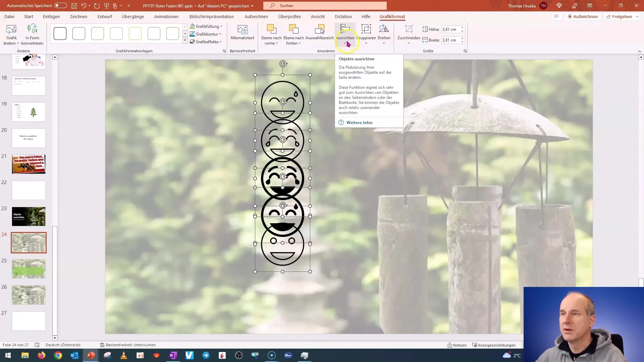Expand the graphic styles gallery

click(x=185, y=41)
